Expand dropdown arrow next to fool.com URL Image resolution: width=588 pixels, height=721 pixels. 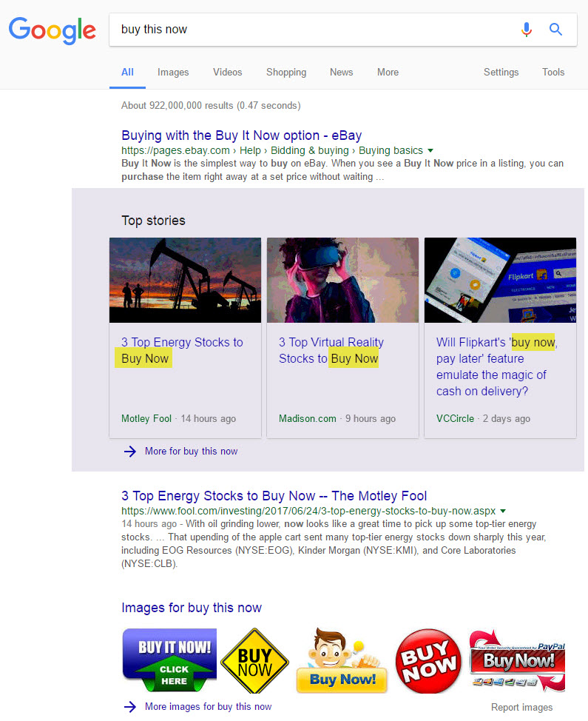click(x=503, y=511)
